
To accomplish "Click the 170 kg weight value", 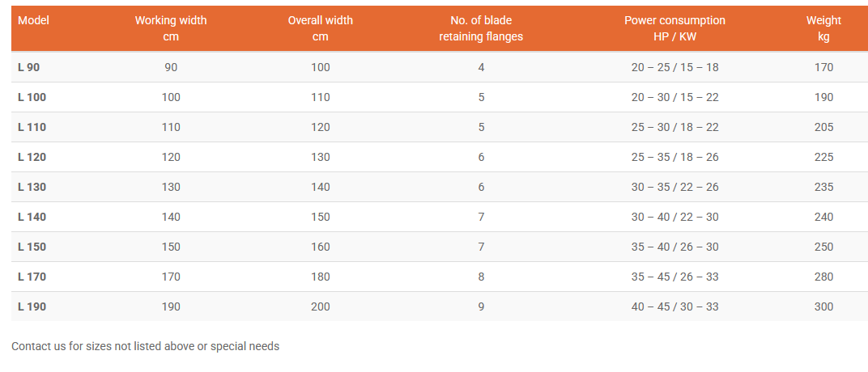I will (x=823, y=67).
